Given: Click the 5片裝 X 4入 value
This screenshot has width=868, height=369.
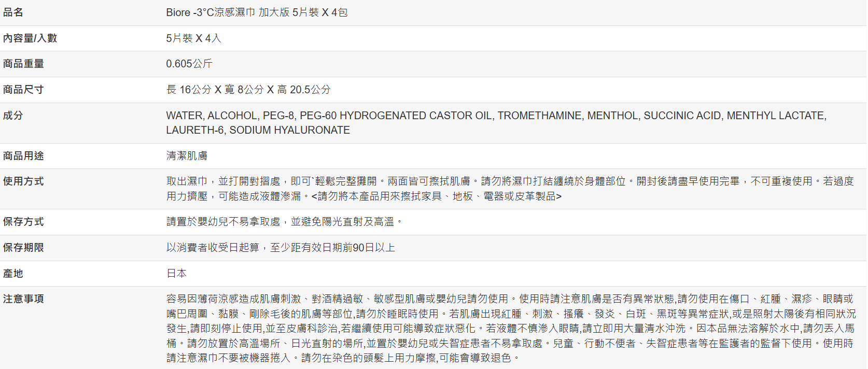Looking at the screenshot, I should (193, 38).
